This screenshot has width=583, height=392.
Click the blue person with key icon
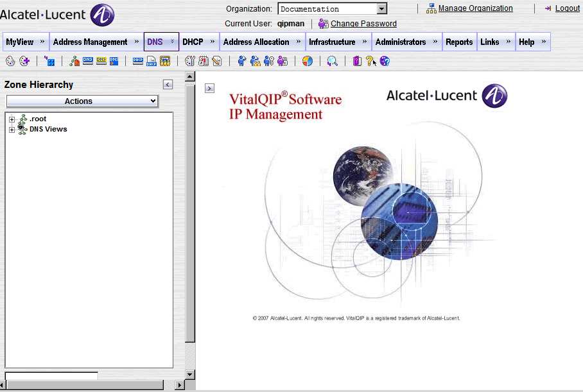(269, 61)
